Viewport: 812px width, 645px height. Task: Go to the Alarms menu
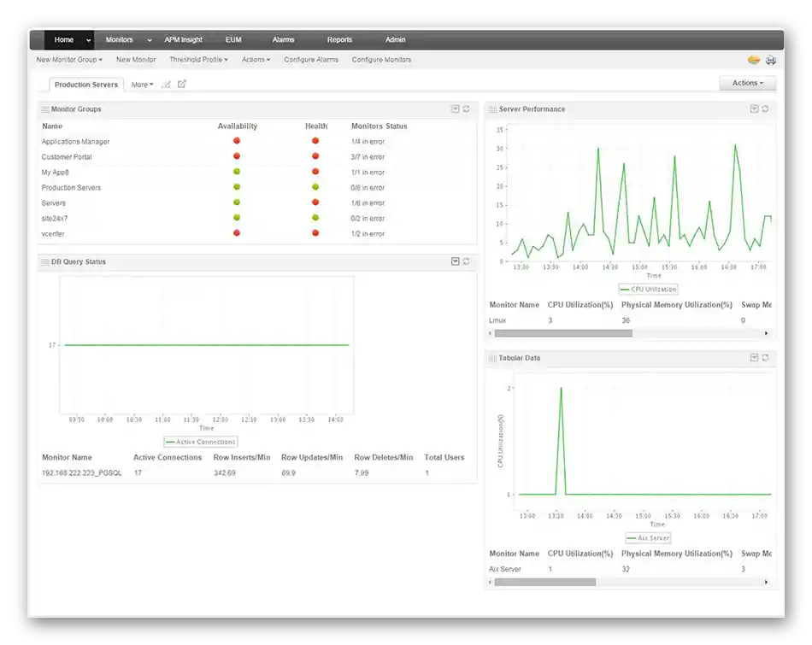pyautogui.click(x=283, y=40)
